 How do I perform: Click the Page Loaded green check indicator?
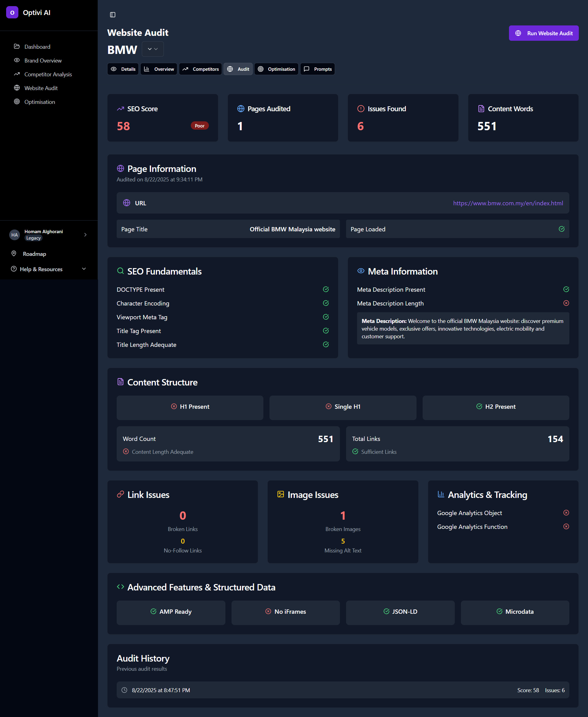pos(561,229)
